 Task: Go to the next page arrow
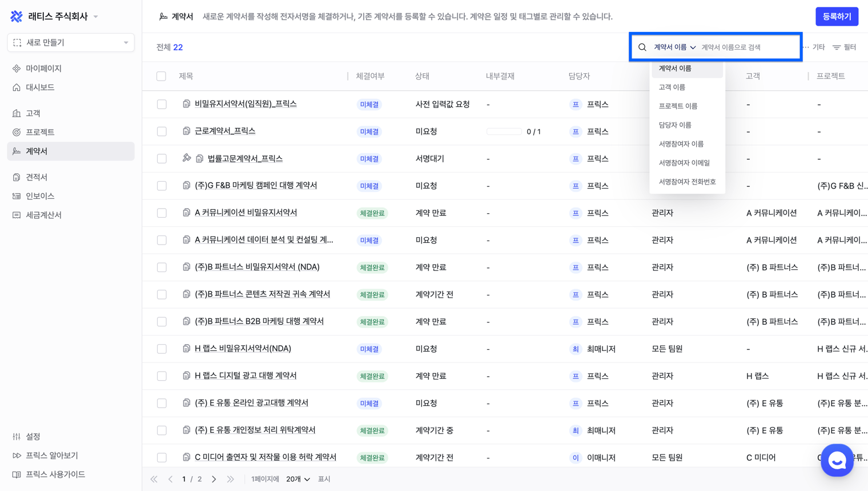[214, 479]
